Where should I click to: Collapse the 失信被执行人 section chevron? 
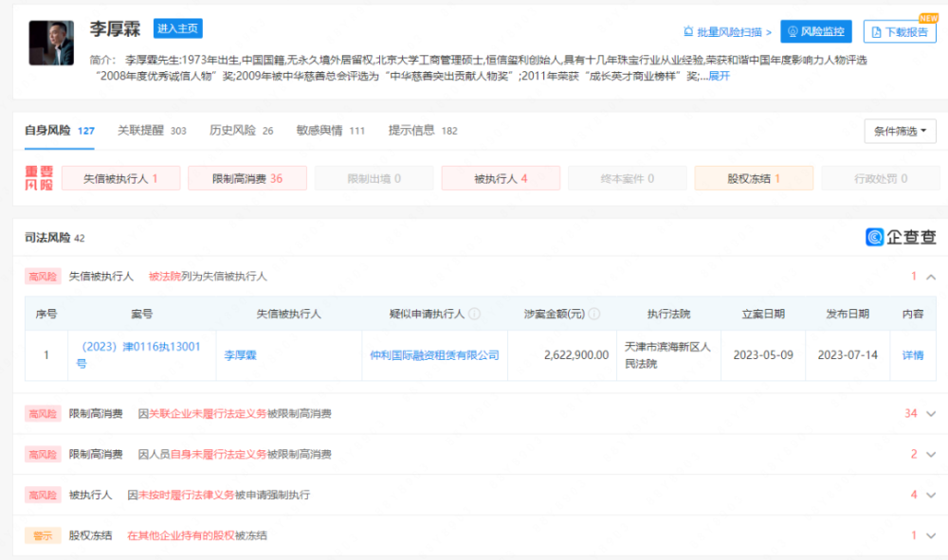tap(931, 277)
